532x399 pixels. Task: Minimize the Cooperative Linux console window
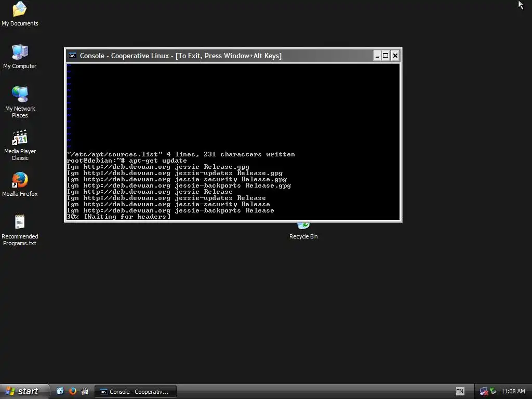[x=377, y=56]
